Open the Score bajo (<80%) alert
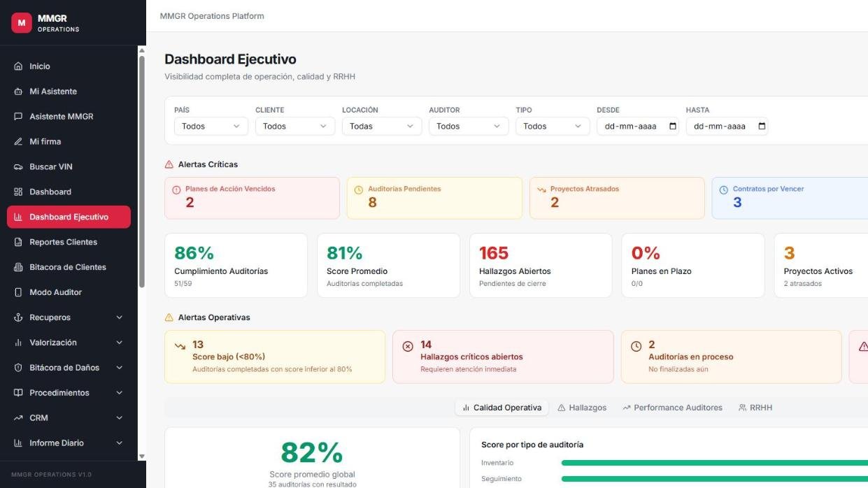 point(275,357)
